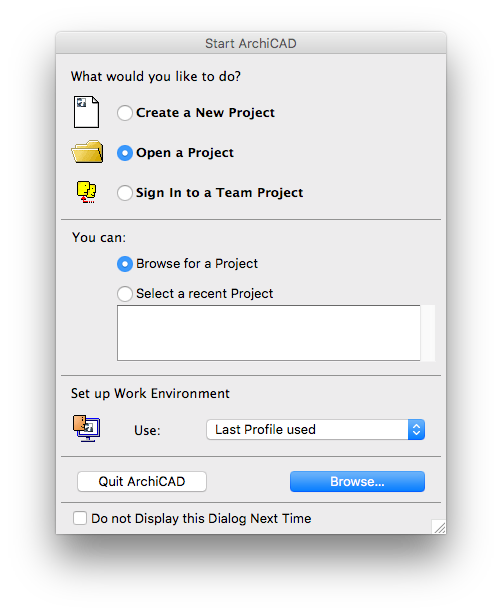The width and height of the screenshot is (502, 614).
Task: Click the Sign In to a Team Project label
Action: [x=219, y=193]
